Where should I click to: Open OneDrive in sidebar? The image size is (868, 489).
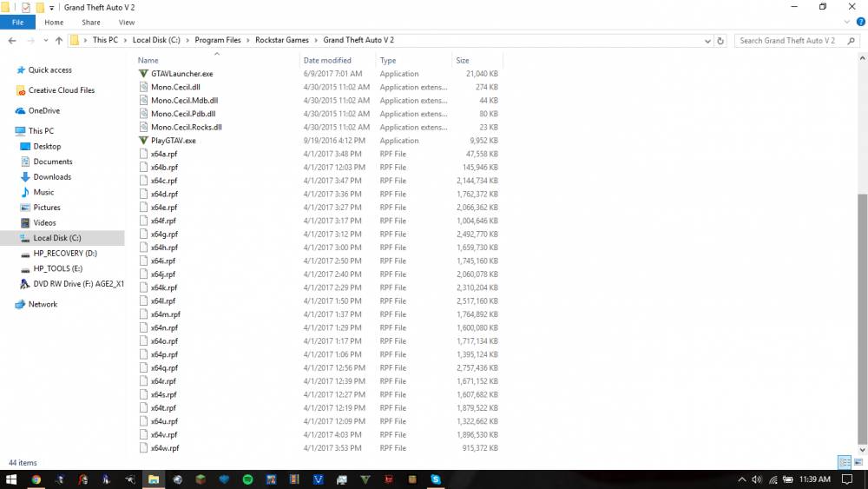(x=43, y=111)
